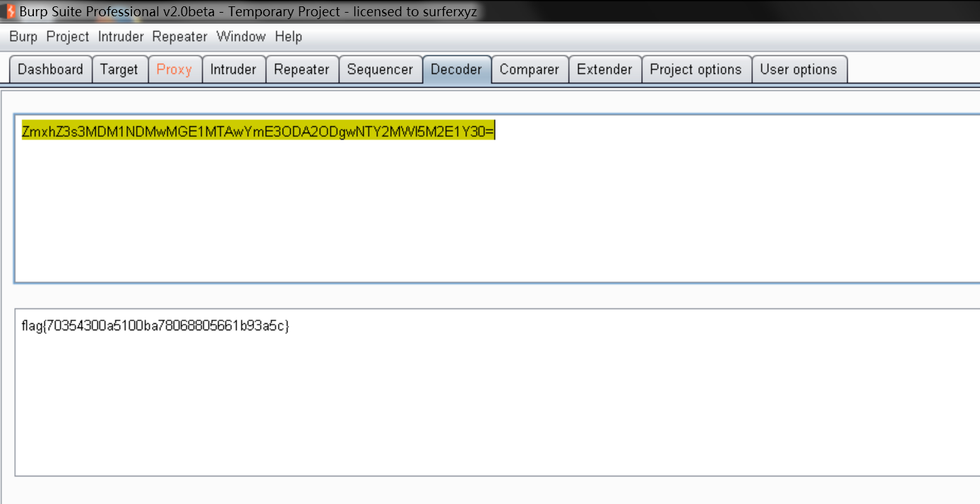The width and height of the screenshot is (980, 504).
Task: Open the Window menu
Action: tap(241, 37)
